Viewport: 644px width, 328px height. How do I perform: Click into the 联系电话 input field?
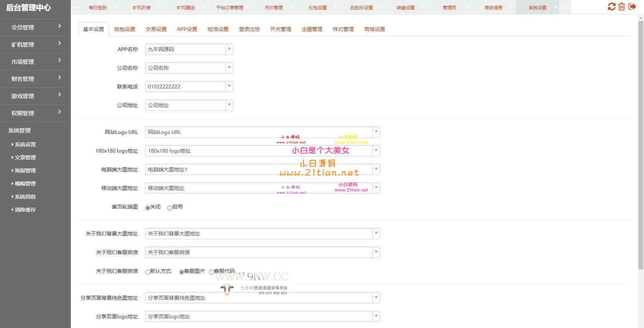[185, 87]
